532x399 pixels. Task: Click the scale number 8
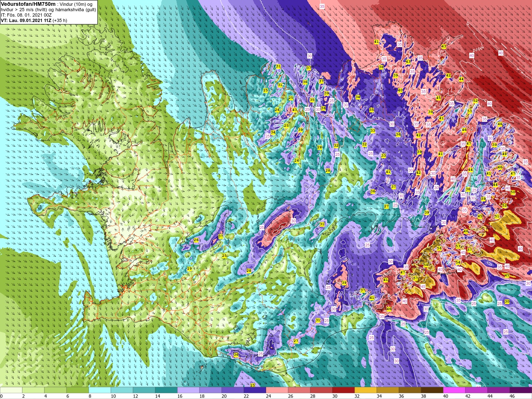[90, 396]
